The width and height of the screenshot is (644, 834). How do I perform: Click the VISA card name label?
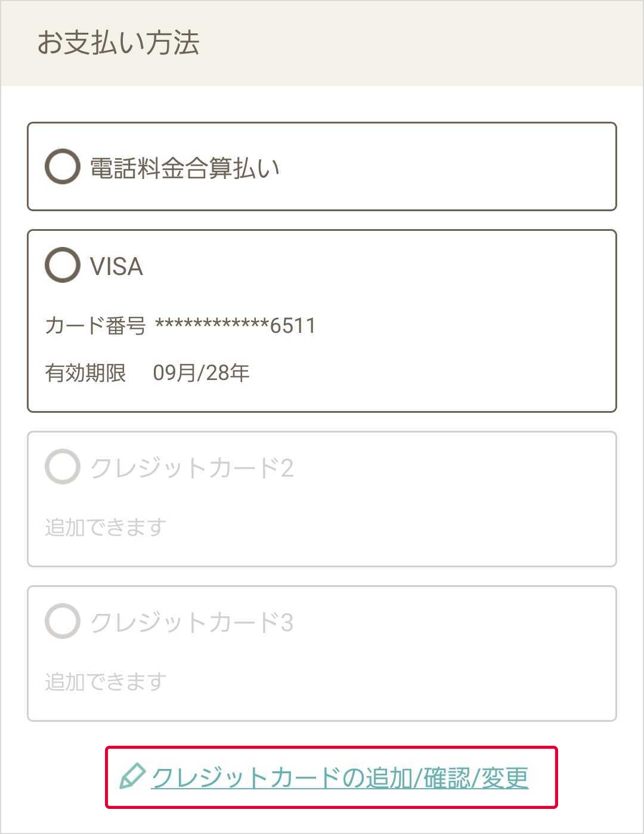pyautogui.click(x=116, y=266)
